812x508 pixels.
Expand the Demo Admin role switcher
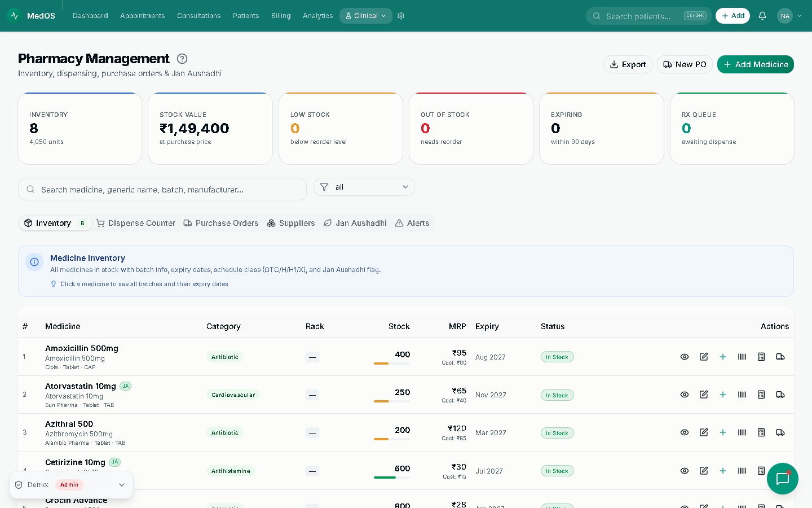pos(72,485)
